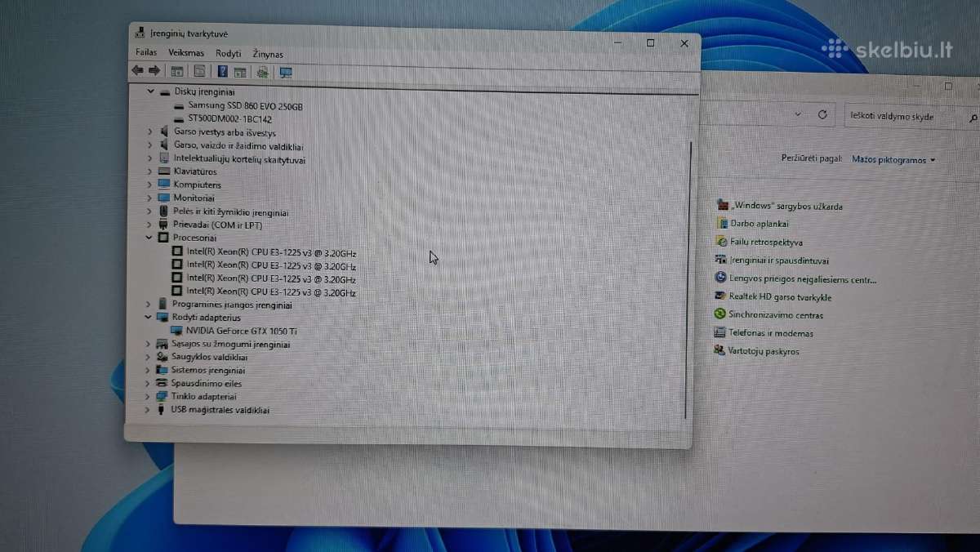This screenshot has width=980, height=552.
Task: Click the Spausdinimo eilės printer icon
Action: point(162,383)
